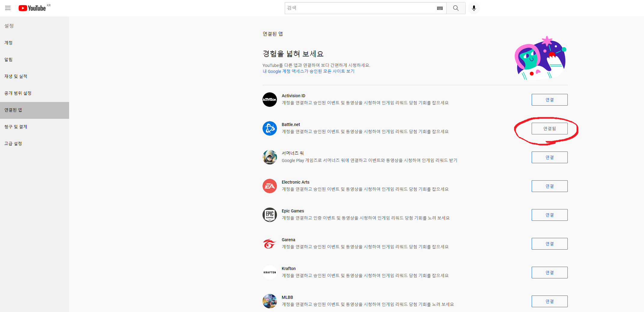The image size is (644, 312).
Task: Open 공개 범위 설정 section
Action: [x=35, y=93]
